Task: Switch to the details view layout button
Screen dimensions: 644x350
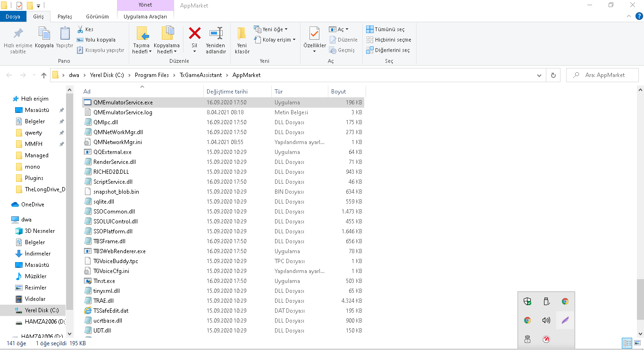Action: [627, 343]
